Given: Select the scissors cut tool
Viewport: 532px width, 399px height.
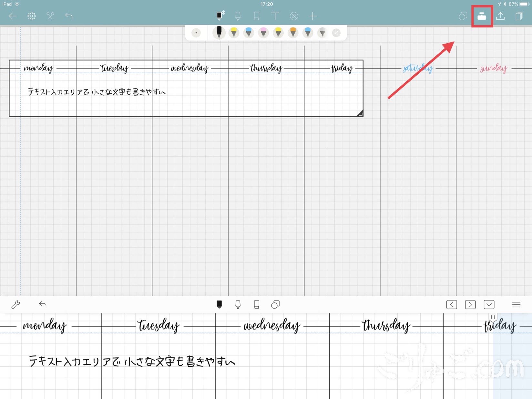Looking at the screenshot, I should coord(50,16).
